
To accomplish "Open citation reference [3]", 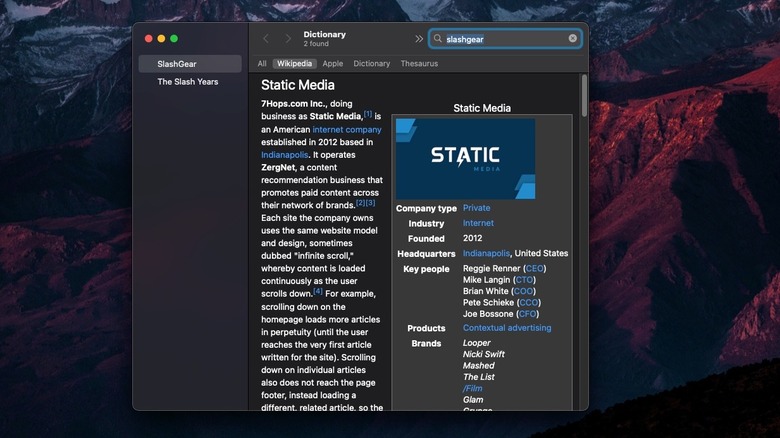I will click(371, 203).
